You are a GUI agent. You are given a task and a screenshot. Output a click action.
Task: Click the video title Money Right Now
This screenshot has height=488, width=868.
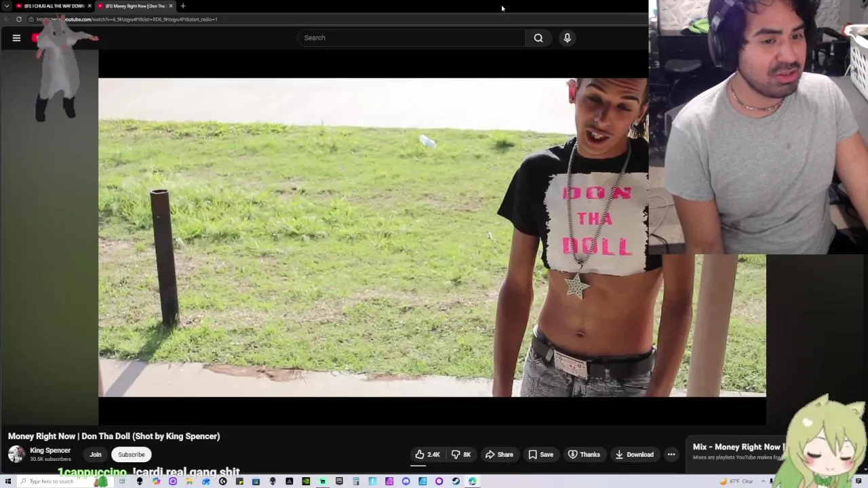pos(114,436)
